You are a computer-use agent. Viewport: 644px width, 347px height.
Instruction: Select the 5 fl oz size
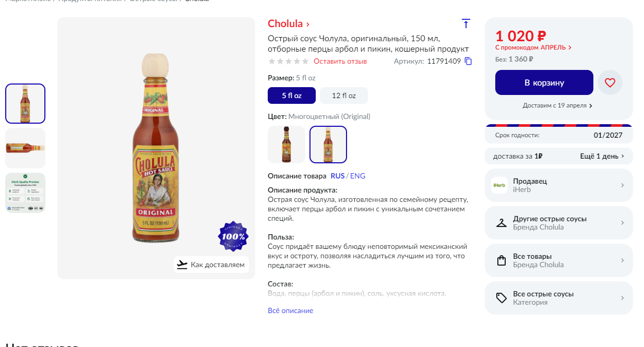292,95
